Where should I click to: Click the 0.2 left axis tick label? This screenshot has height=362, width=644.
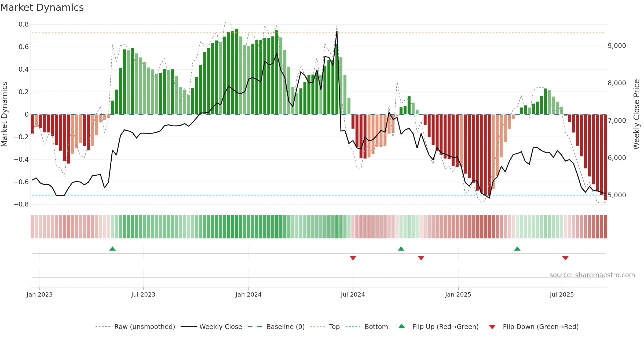tap(24, 92)
